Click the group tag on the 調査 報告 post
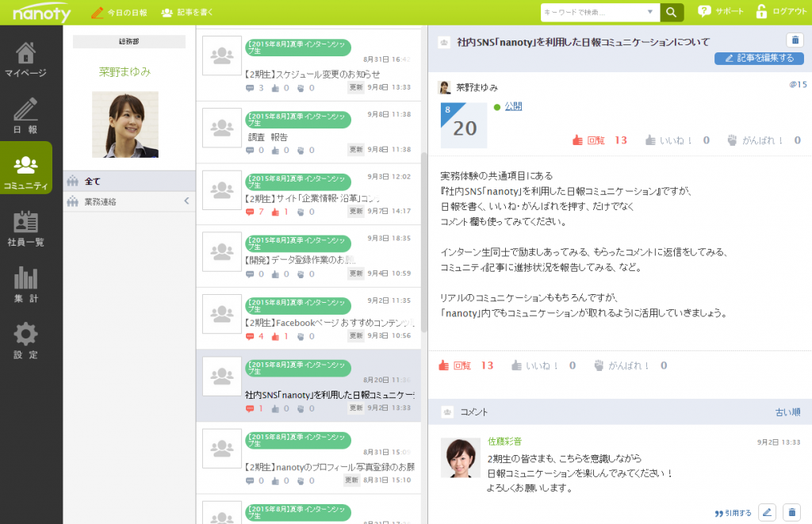This screenshot has height=524, width=812. pos(298,120)
